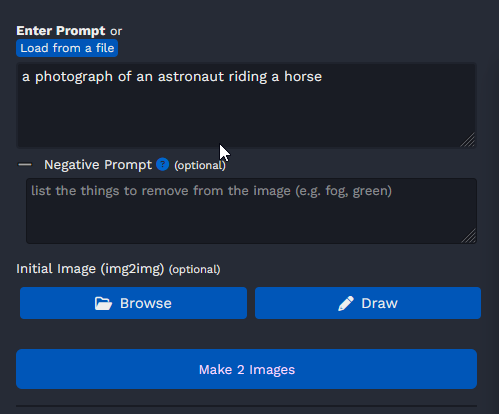499x414 pixels.
Task: Place cursor on word astronaut in prompt
Action: (191, 77)
